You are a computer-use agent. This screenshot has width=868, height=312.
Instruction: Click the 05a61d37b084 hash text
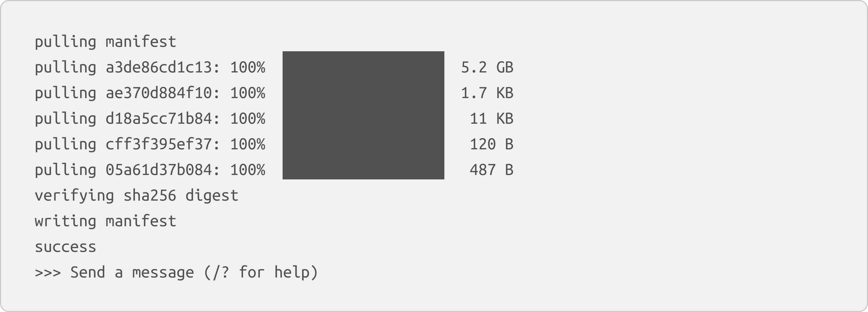[x=158, y=170]
